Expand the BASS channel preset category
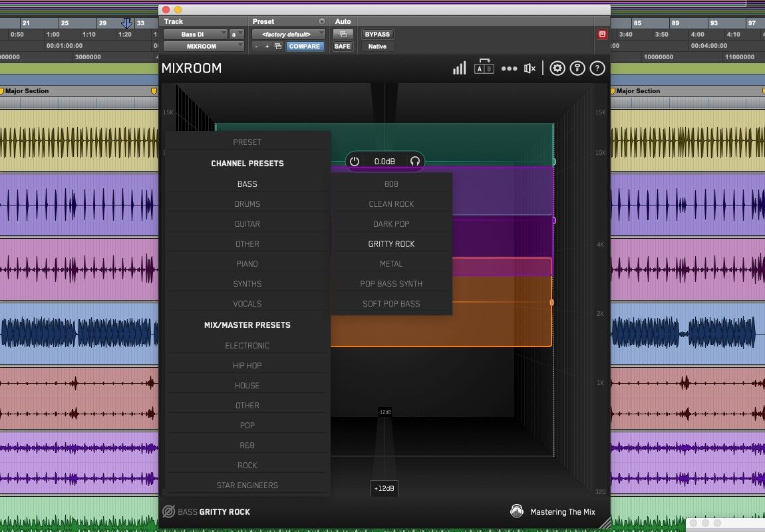This screenshot has width=765, height=532. pos(247,184)
